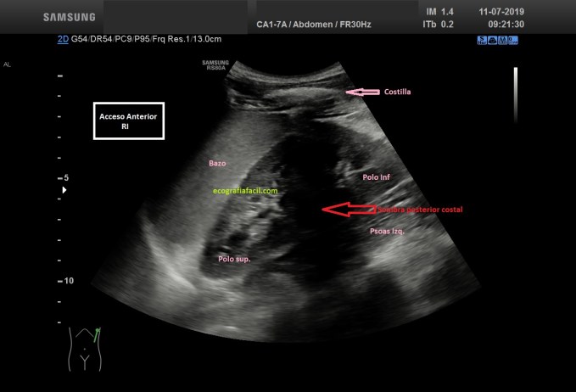Select the Psoas Izq. annotation label

[x=388, y=231]
